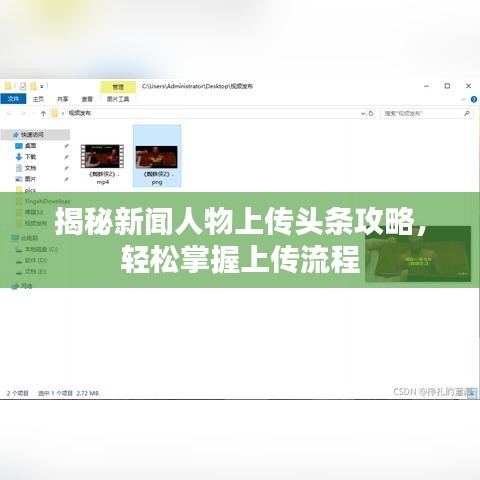This screenshot has width=480, height=480.
Task: Select 下载 Downloads in the navigation pane
Action: [x=30, y=157]
